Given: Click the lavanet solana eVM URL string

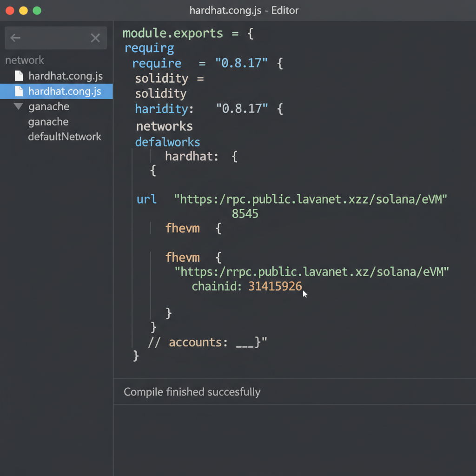Looking at the screenshot, I should [311, 199].
